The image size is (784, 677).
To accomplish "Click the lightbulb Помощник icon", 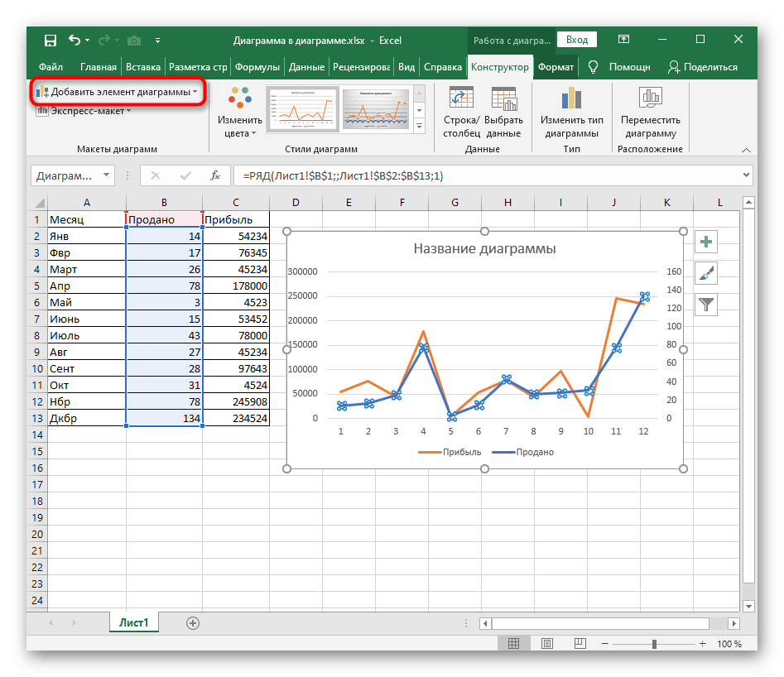I will [x=593, y=67].
